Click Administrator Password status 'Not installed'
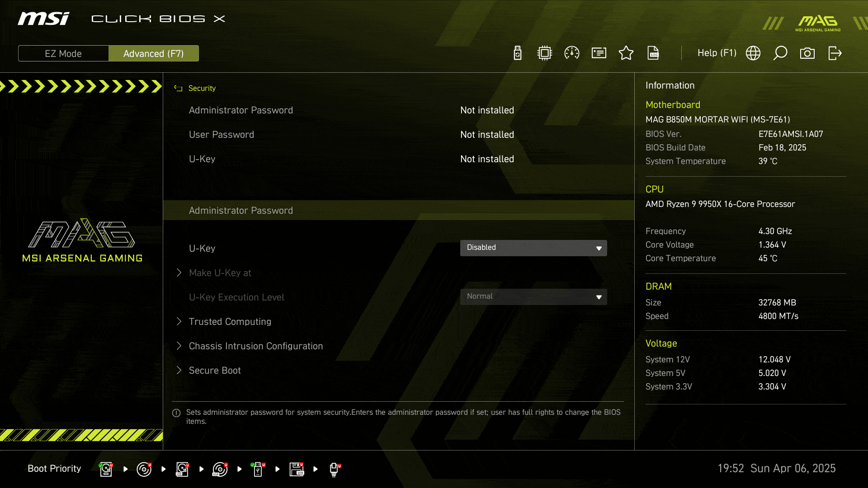Screen dimensions: 868x488 tap(487, 110)
